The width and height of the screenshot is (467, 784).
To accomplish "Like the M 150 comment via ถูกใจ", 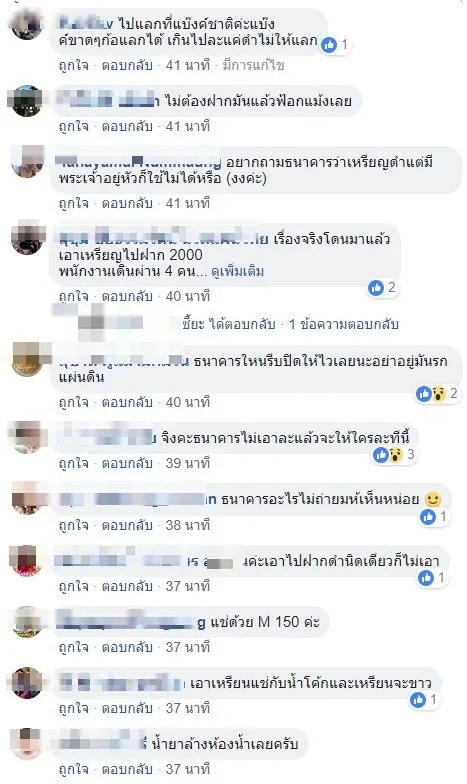I will click(74, 648).
